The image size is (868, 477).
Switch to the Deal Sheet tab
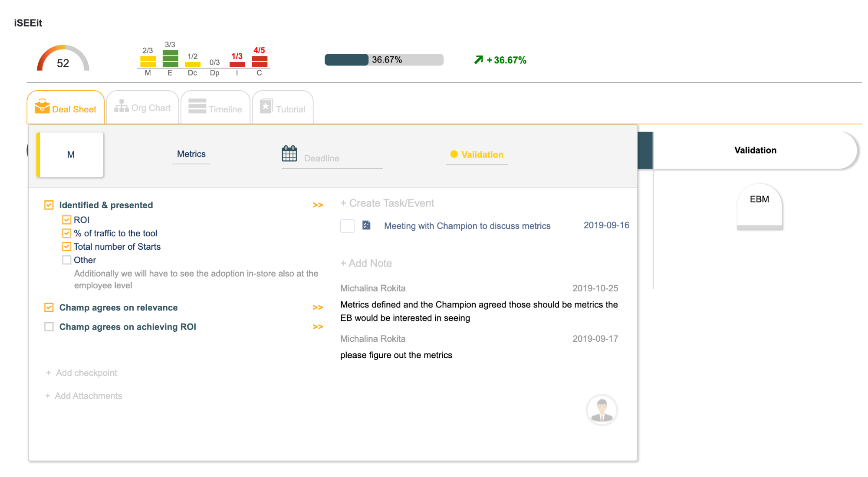pyautogui.click(x=66, y=108)
